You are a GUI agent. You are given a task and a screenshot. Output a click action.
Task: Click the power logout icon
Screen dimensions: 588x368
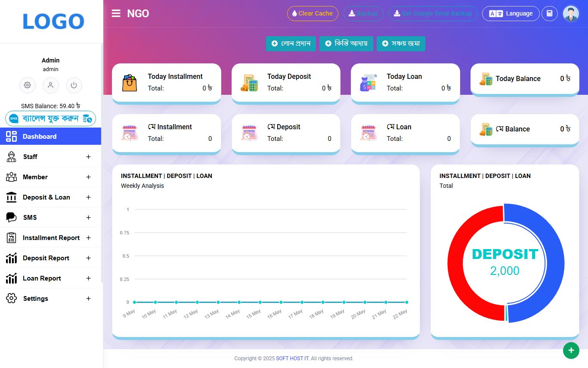click(74, 85)
